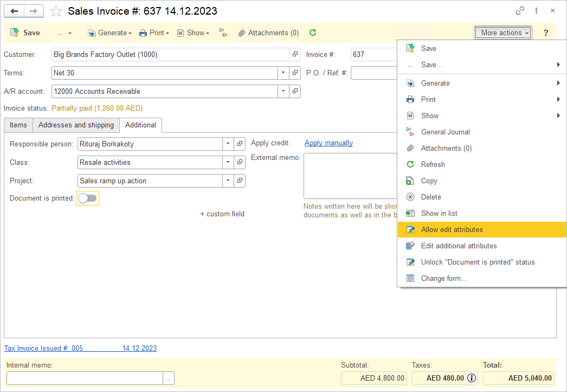Open the Customer record using open icon
Image resolution: width=567 pixels, height=392 pixels.
(295, 54)
